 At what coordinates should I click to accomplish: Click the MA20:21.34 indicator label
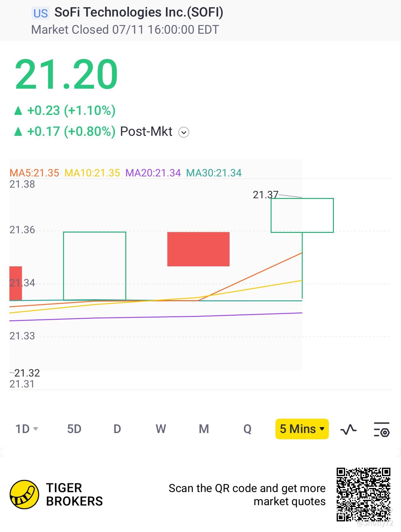click(153, 173)
